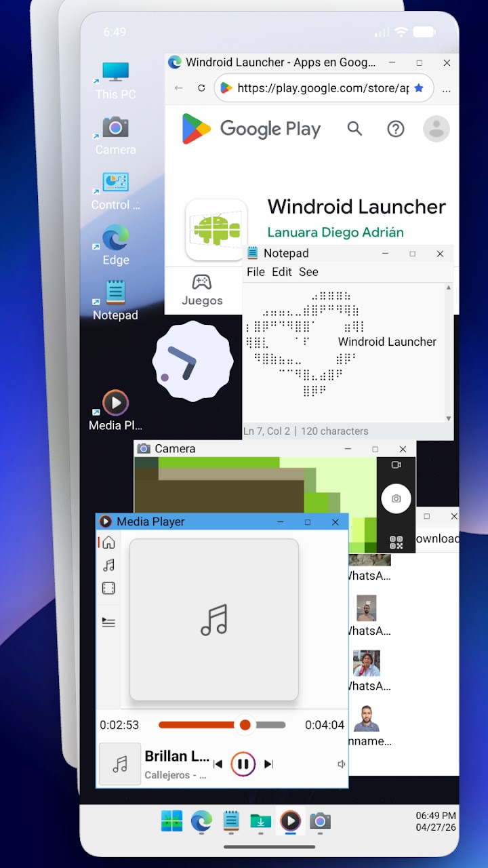Click song title Brillan L...
This screenshot has height=868, width=488.
[177, 756]
